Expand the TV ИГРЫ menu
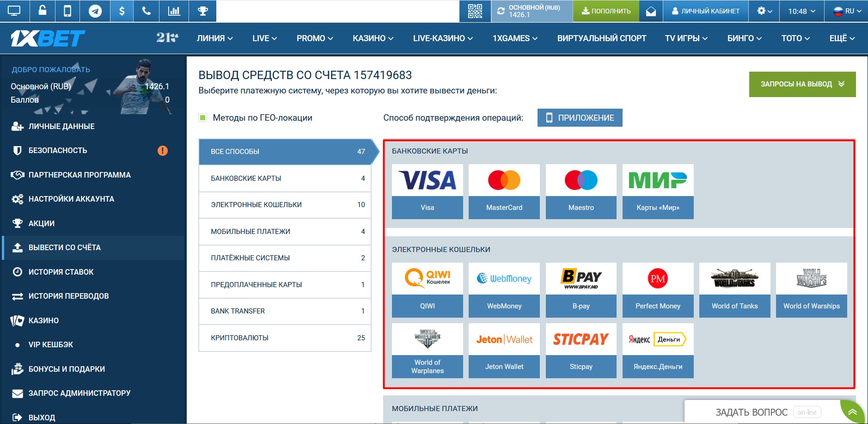Screen dimensions: 868x424 point(686,38)
